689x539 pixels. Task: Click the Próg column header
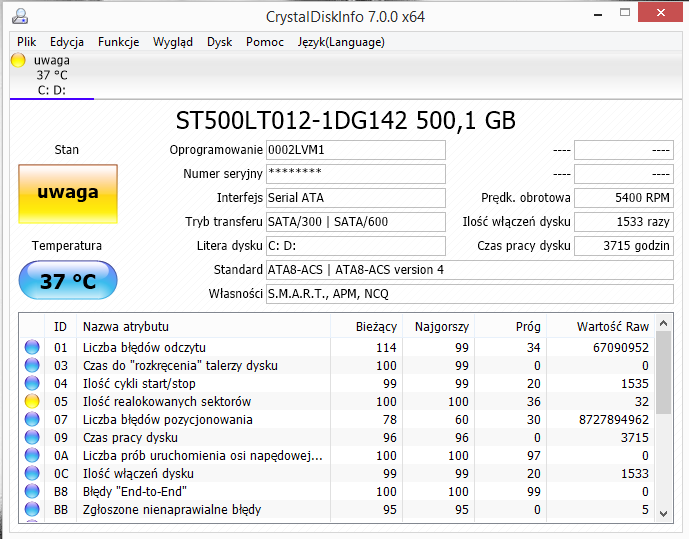[x=511, y=326]
